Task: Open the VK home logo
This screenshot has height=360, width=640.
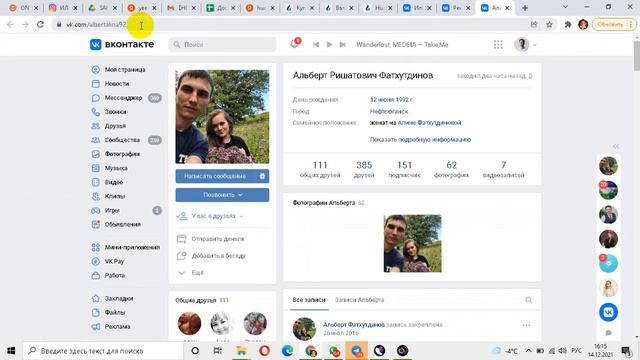Action: [x=122, y=44]
